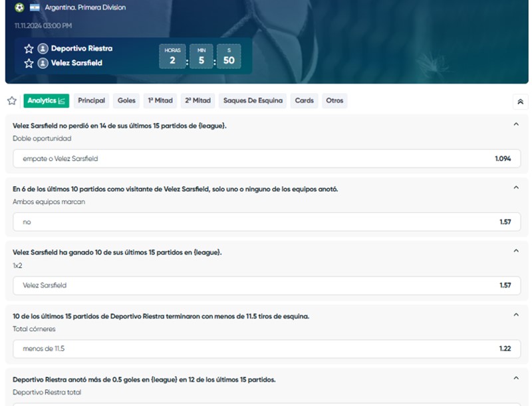Click the Velez Sarsfield team name
The width and height of the screenshot is (532, 406).
[x=76, y=63]
